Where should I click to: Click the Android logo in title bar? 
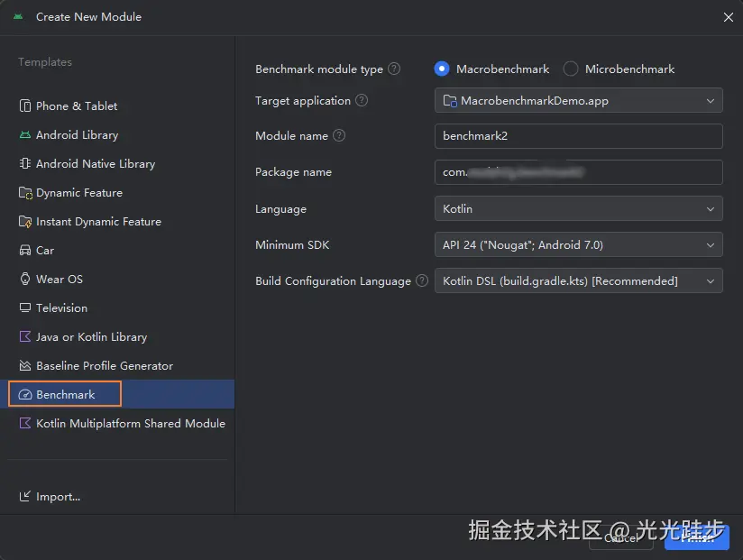point(18,16)
